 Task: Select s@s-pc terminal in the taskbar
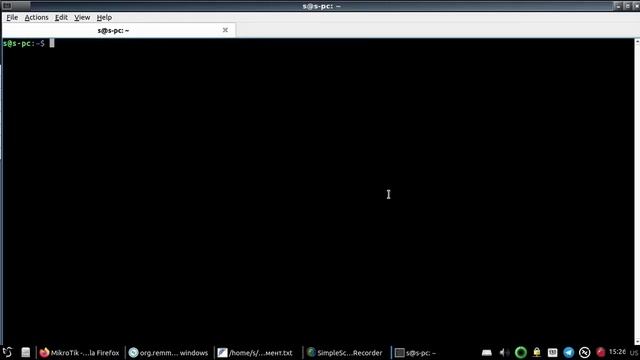click(x=416, y=353)
